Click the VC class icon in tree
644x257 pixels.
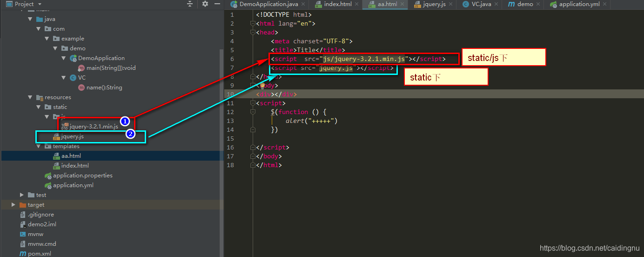(x=73, y=78)
